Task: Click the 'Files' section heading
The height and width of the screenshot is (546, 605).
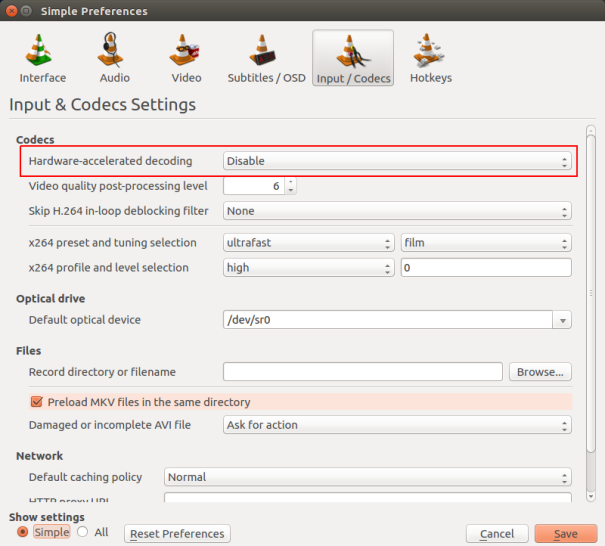Action: click(x=29, y=351)
